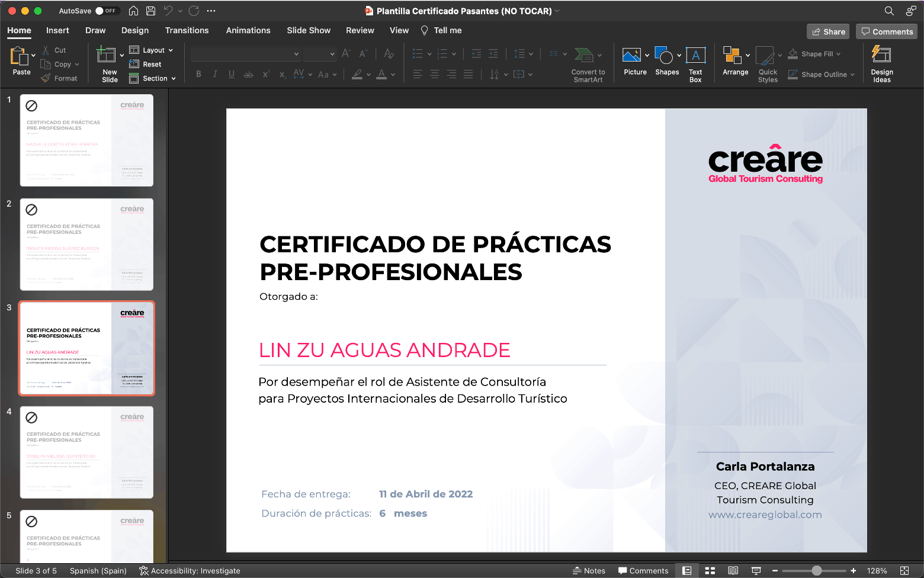Toggle AutoSave switch
Image resolution: width=924 pixels, height=578 pixels.
(x=107, y=11)
